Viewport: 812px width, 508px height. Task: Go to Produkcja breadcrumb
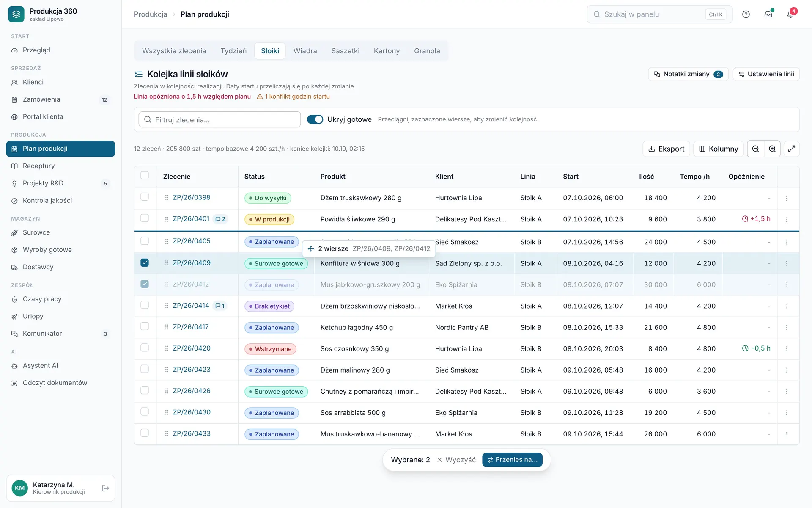pyautogui.click(x=151, y=14)
